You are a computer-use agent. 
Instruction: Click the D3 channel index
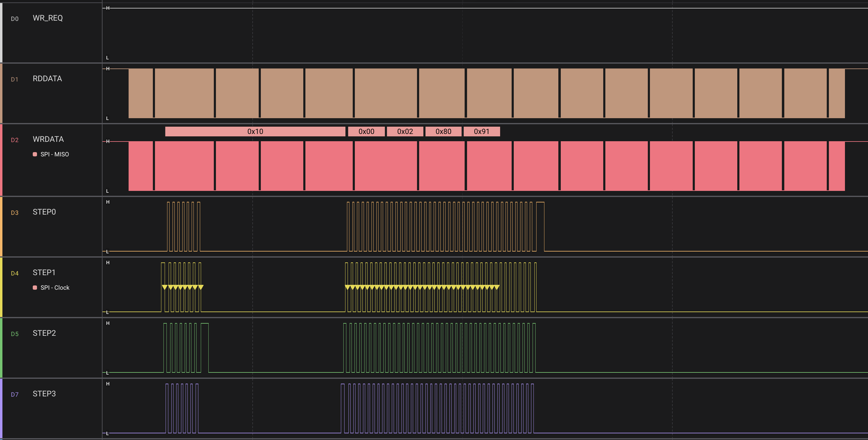coord(15,213)
